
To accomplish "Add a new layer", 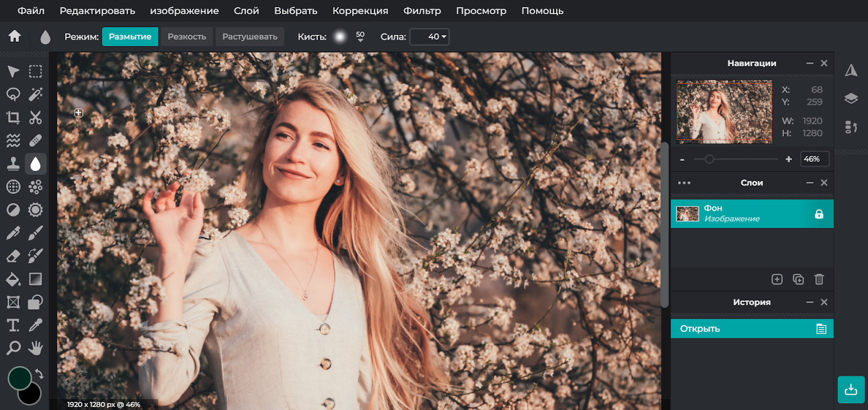I will pos(777,279).
